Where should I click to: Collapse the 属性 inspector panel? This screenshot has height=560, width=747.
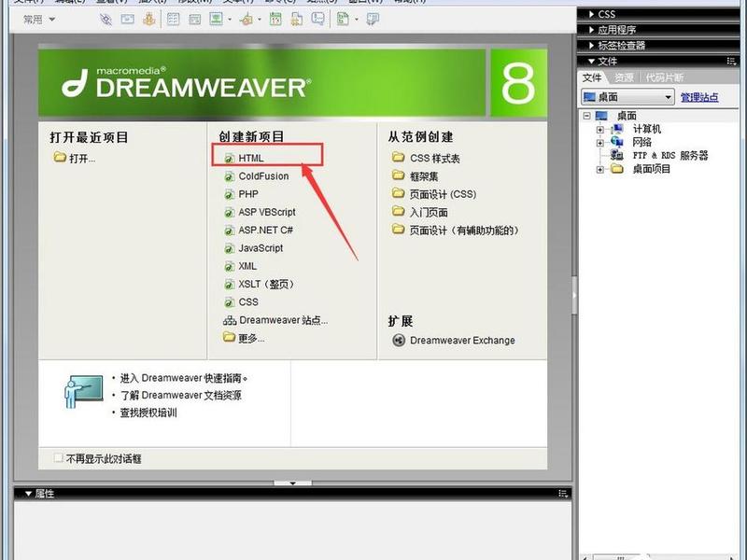[x=28, y=494]
